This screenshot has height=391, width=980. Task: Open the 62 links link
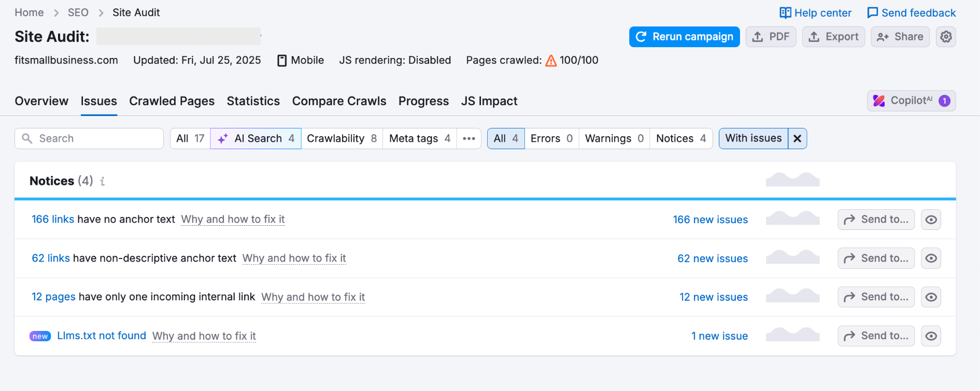(51, 258)
